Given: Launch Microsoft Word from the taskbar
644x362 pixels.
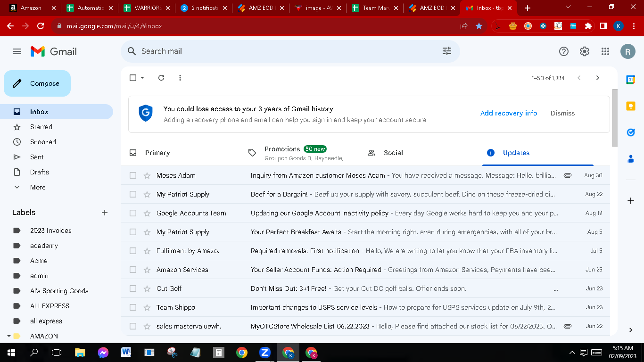Looking at the screenshot, I should [x=126, y=352].
